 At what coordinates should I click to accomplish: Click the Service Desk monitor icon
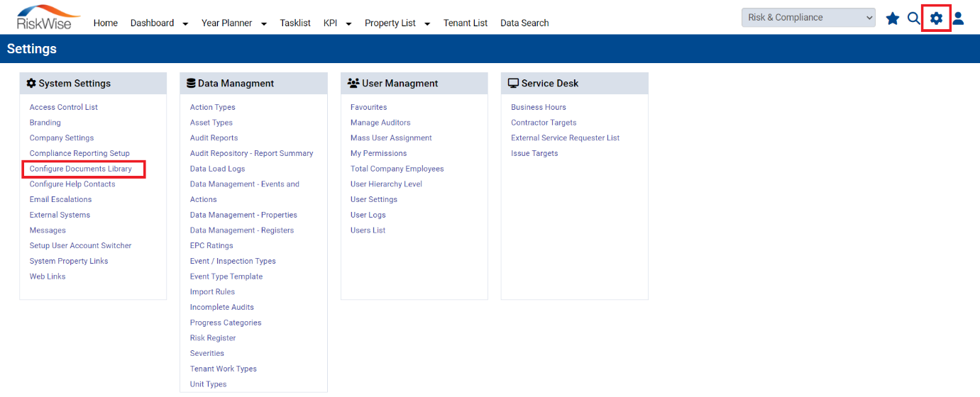click(x=514, y=83)
